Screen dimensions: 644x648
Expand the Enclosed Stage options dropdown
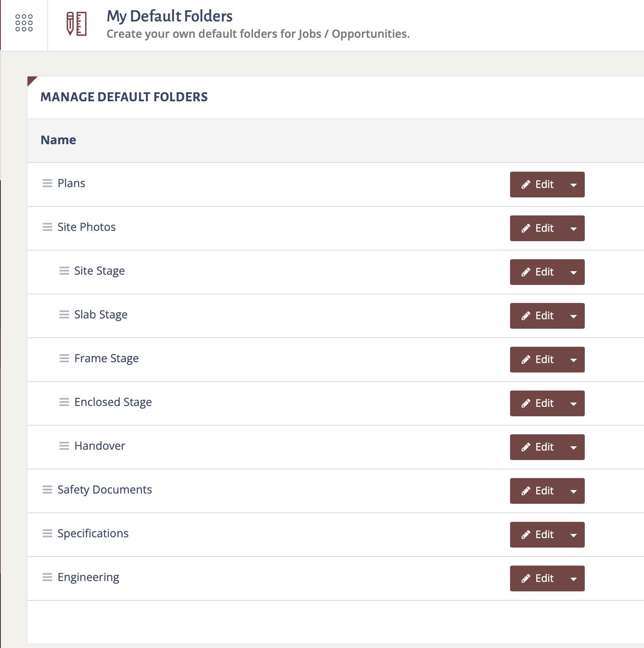(x=574, y=403)
